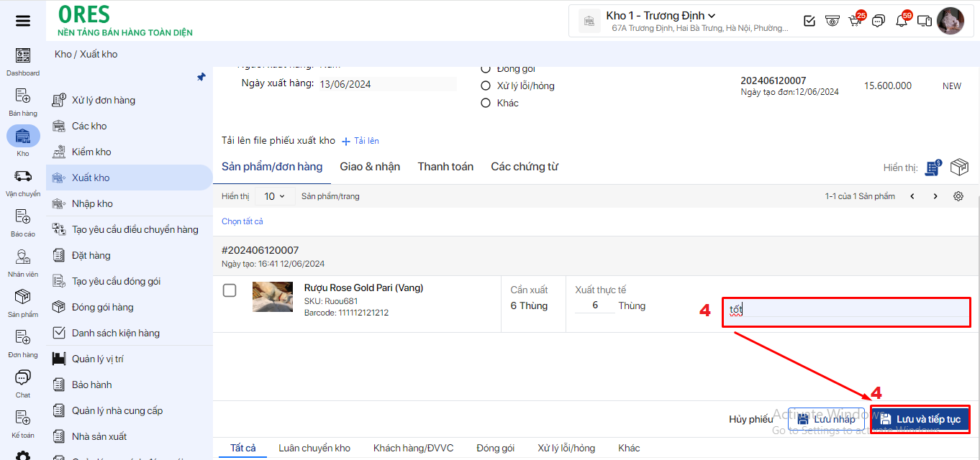Open the rows-per-page dropdown showing 10
The image size is (980, 460).
pyautogui.click(x=273, y=196)
